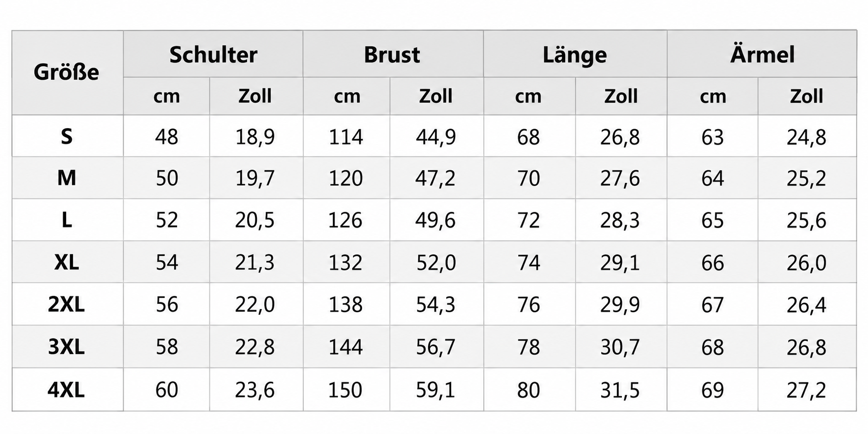Select the 4XL row label
Viewport: 868px width, 434px height.
[x=67, y=390]
